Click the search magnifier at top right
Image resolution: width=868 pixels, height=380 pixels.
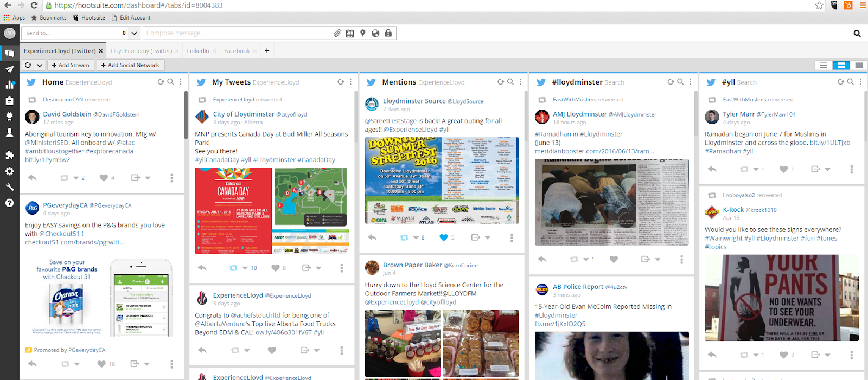857,33
